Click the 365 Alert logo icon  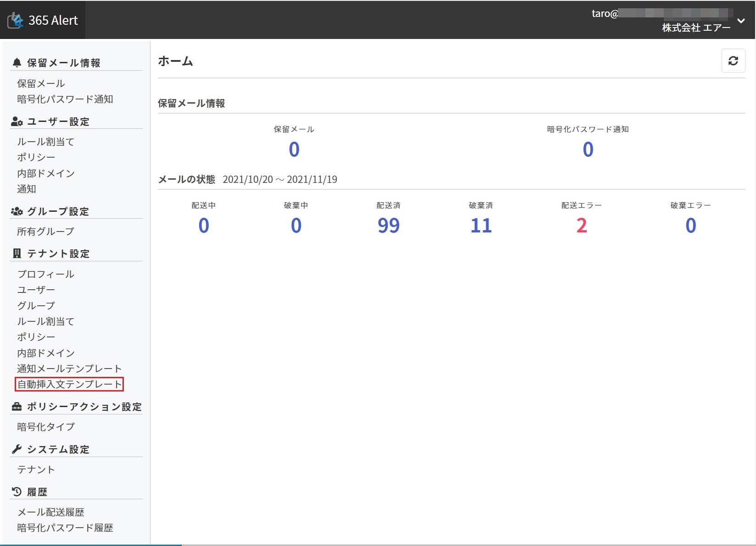point(15,20)
